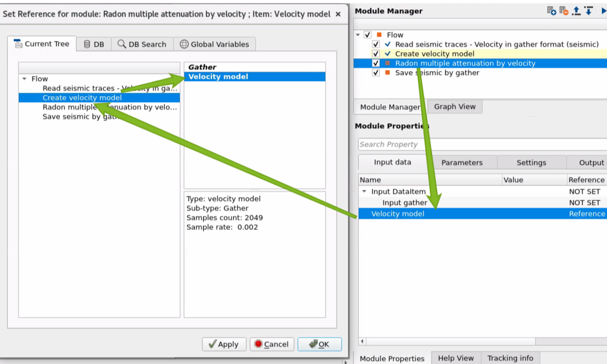Screen dimensions: 607x364
Task: Cancel the Set Reference dialog
Action: [272, 344]
